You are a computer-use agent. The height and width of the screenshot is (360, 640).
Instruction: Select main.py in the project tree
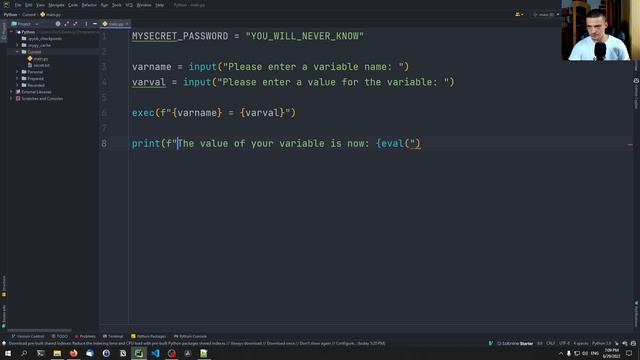tap(38, 59)
